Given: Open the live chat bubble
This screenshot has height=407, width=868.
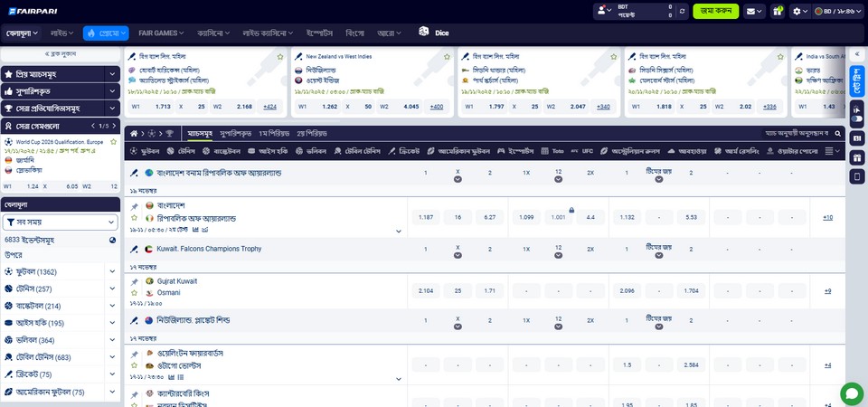Looking at the screenshot, I should [851, 393].
